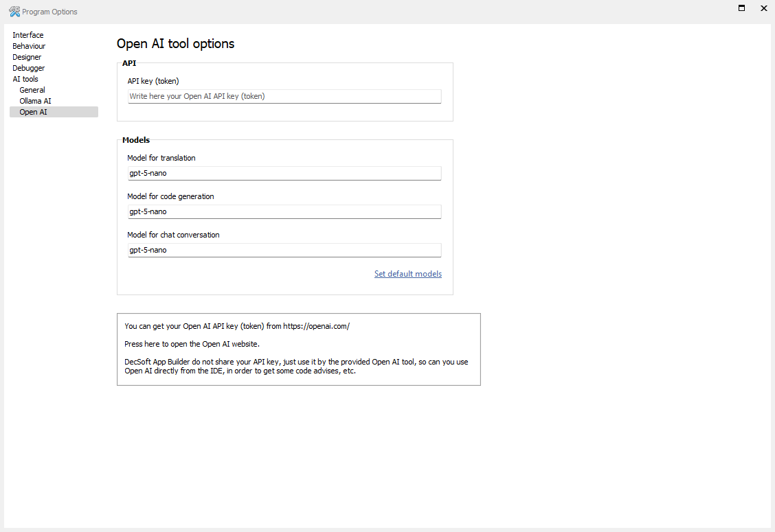Click the Model for translation text box

coord(284,174)
